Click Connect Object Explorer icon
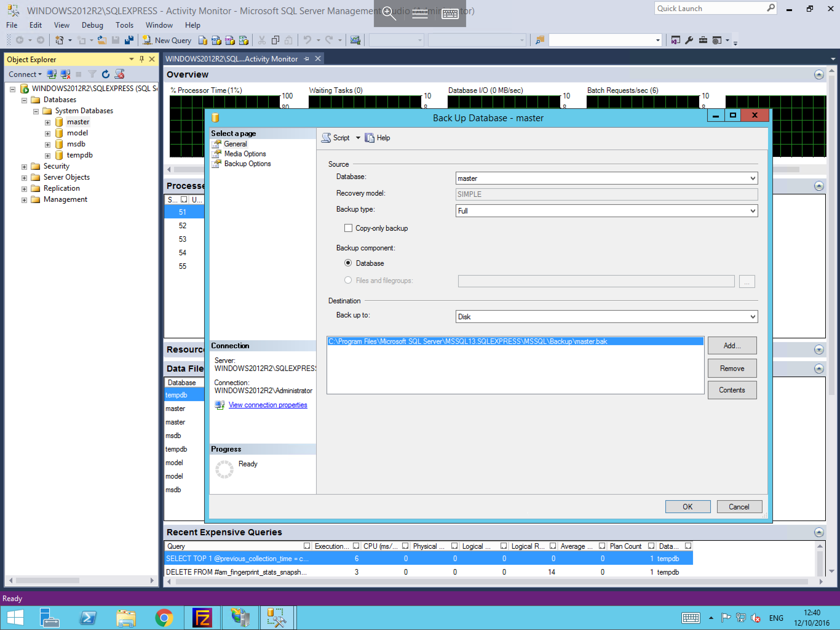Viewport: 840px width, 630px height. coord(52,74)
